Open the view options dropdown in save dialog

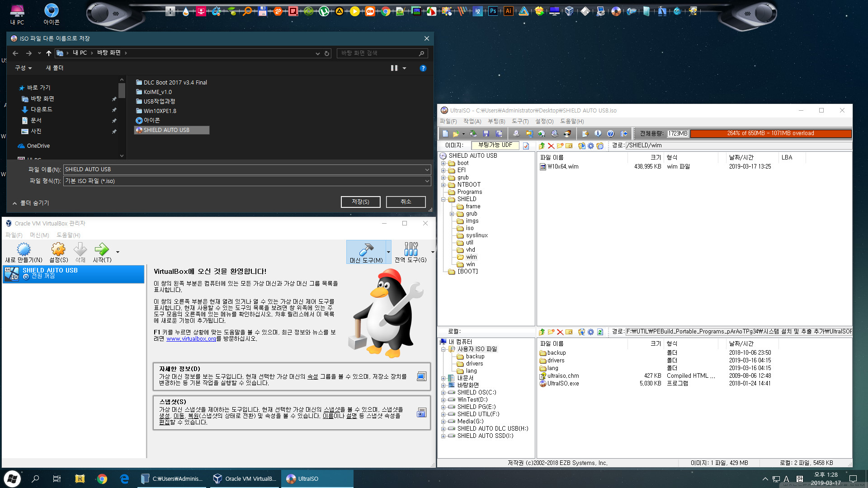pyautogui.click(x=404, y=68)
